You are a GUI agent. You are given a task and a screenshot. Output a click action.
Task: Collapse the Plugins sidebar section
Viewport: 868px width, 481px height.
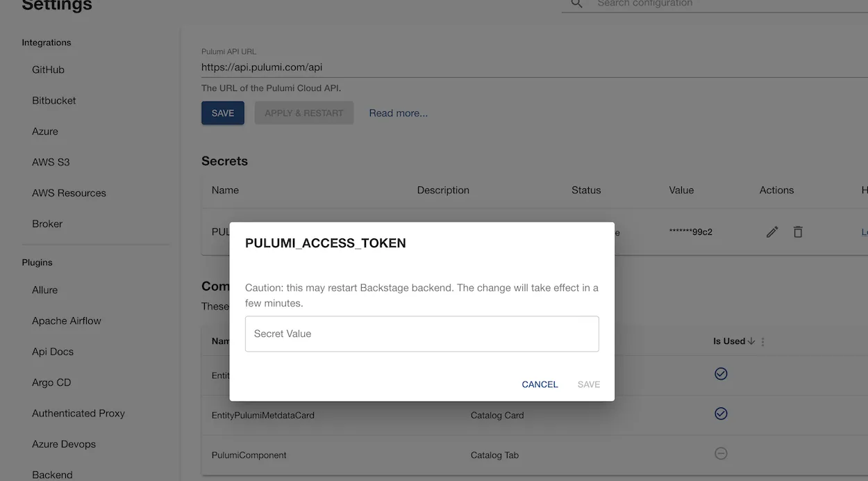pyautogui.click(x=37, y=262)
